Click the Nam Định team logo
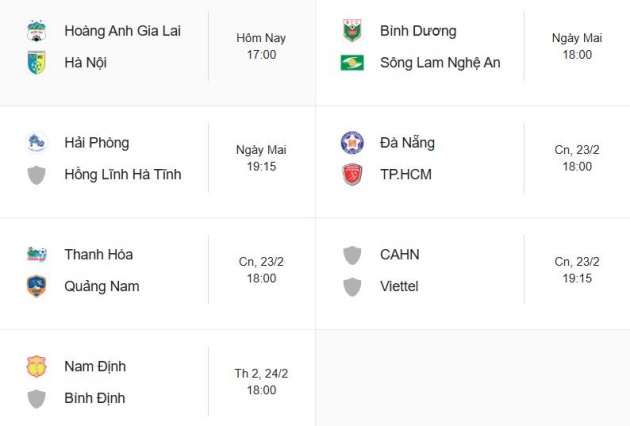The height and width of the screenshot is (426, 630). click(x=37, y=366)
